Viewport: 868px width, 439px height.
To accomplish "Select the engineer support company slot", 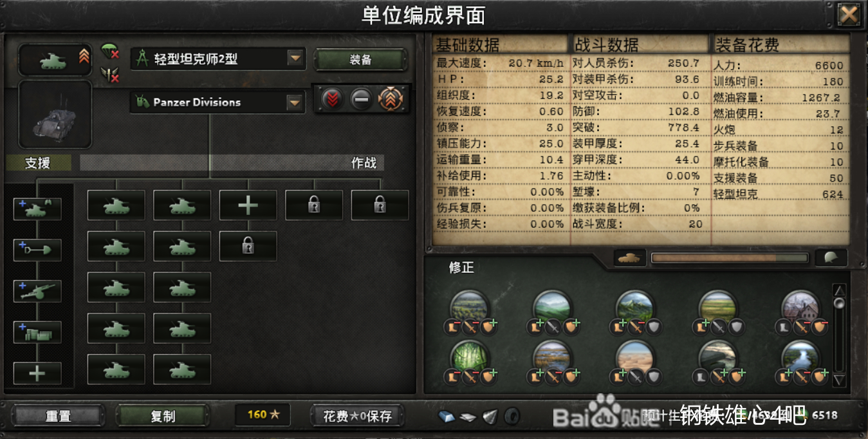I will [37, 250].
